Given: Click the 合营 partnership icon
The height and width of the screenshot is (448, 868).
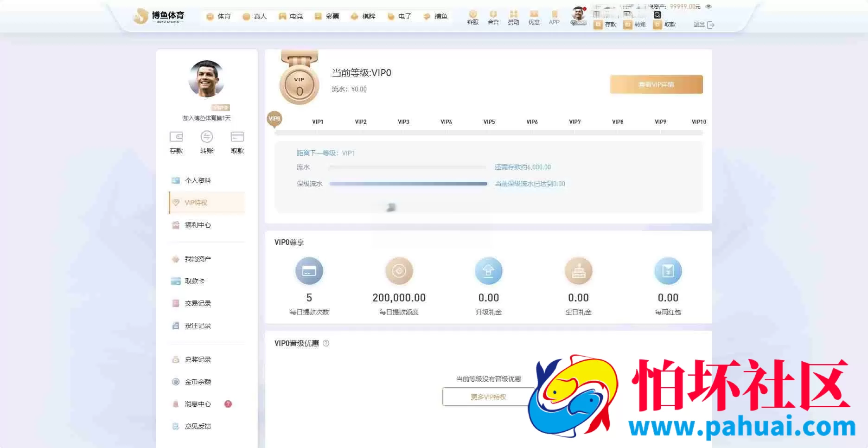Looking at the screenshot, I should click(x=493, y=17).
